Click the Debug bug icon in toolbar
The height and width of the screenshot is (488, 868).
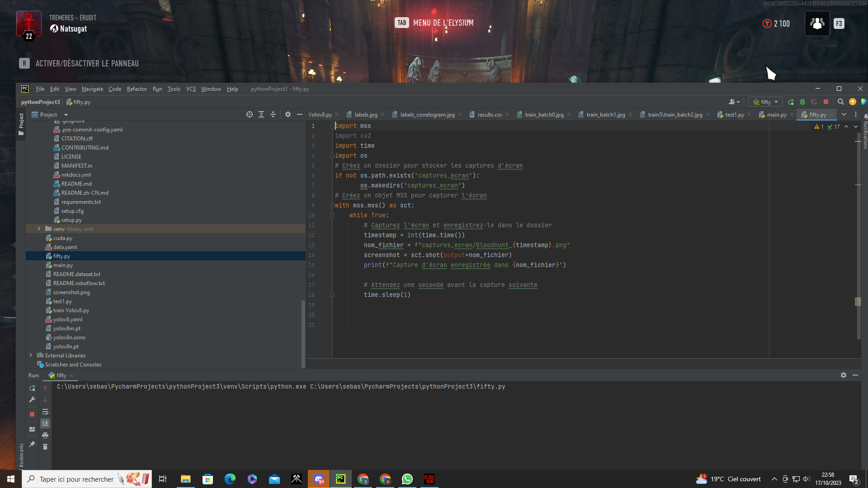click(802, 102)
